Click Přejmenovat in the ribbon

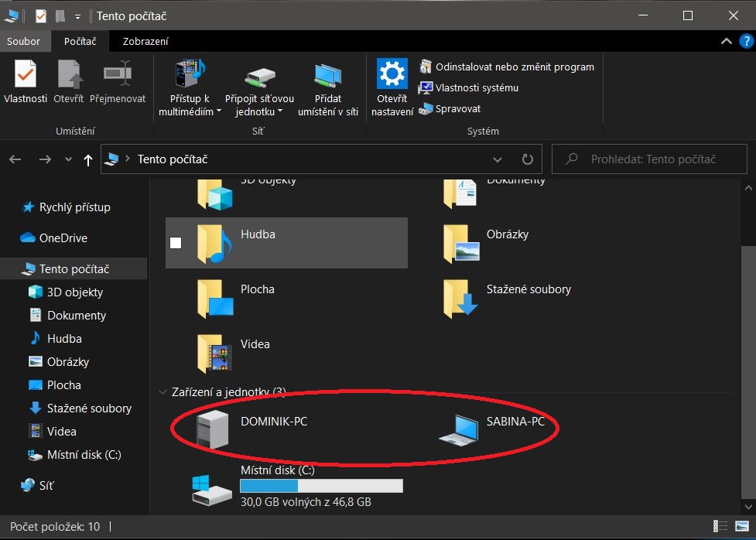[118, 81]
